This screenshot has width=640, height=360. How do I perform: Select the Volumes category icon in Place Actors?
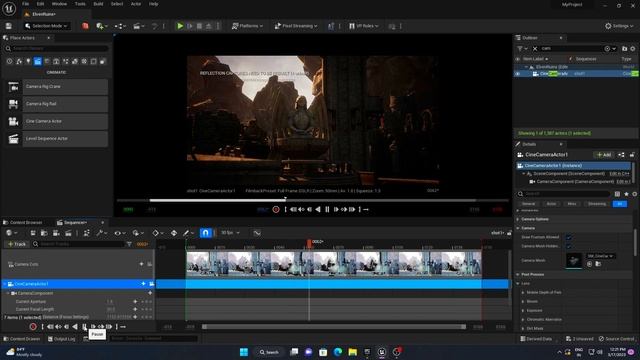coord(93,62)
